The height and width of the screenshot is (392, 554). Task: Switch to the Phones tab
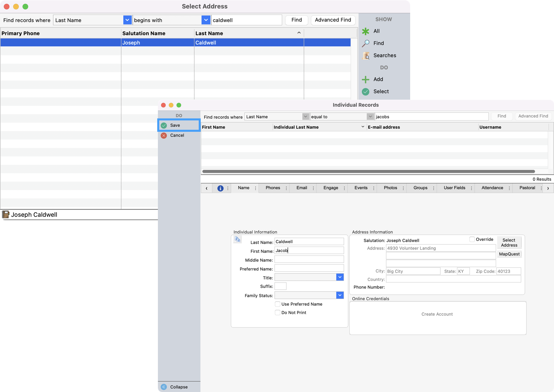tap(273, 188)
